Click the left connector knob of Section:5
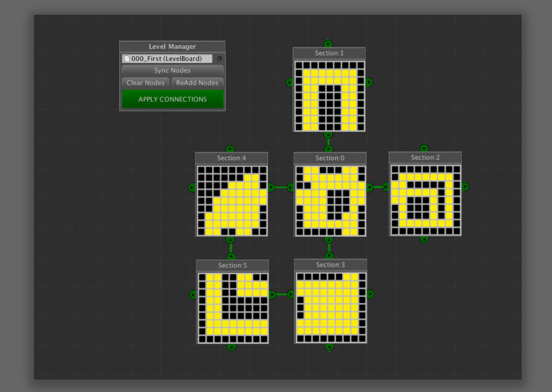 193,294
